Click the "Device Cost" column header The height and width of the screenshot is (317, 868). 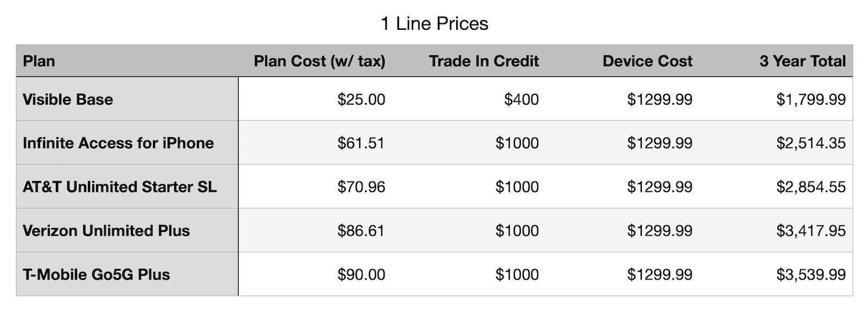647,61
